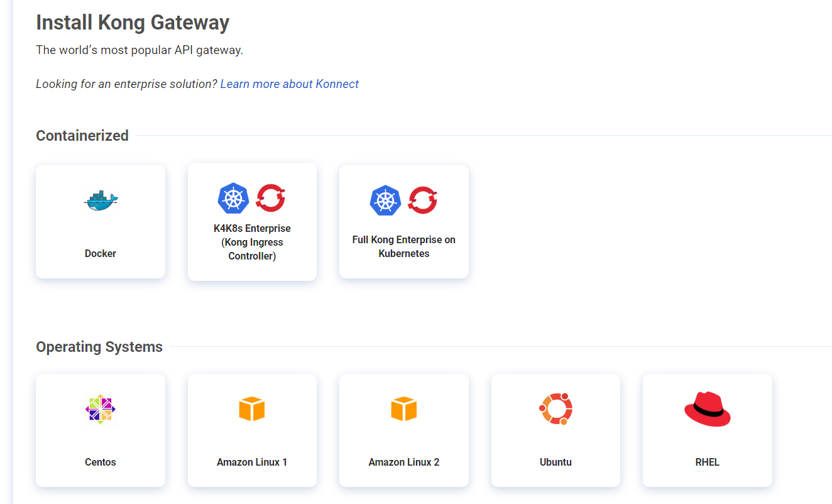Image resolution: width=832 pixels, height=504 pixels.
Task: Click the Containerized section heading
Action: click(x=82, y=135)
